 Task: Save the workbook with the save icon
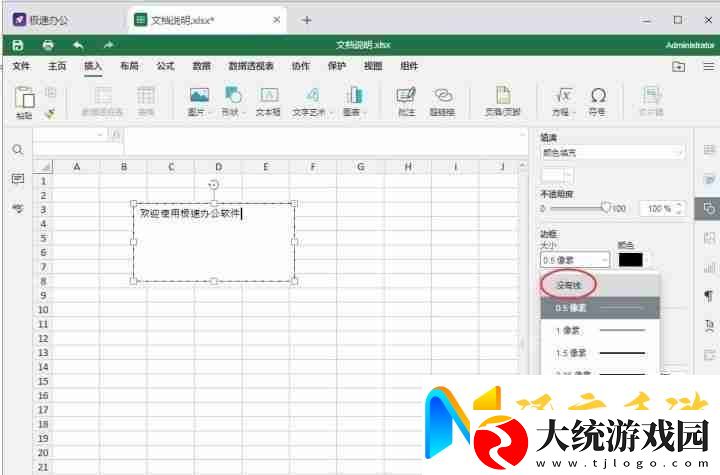[x=17, y=45]
